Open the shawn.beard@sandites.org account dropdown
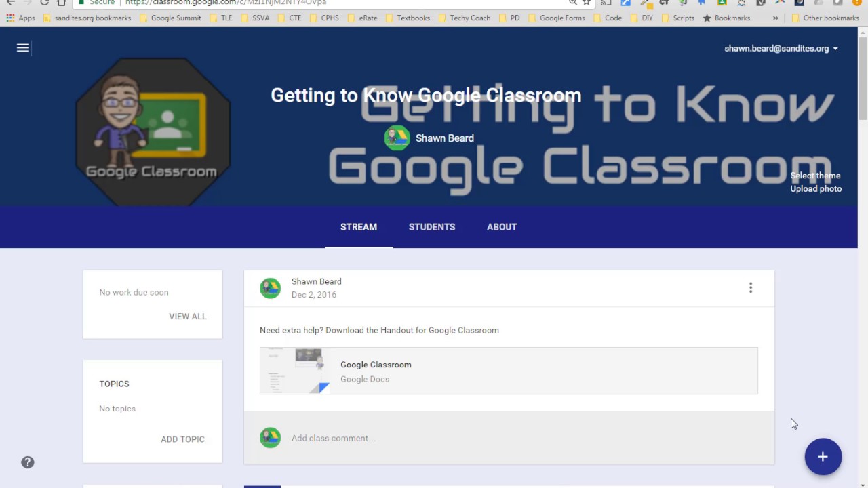 (781, 49)
